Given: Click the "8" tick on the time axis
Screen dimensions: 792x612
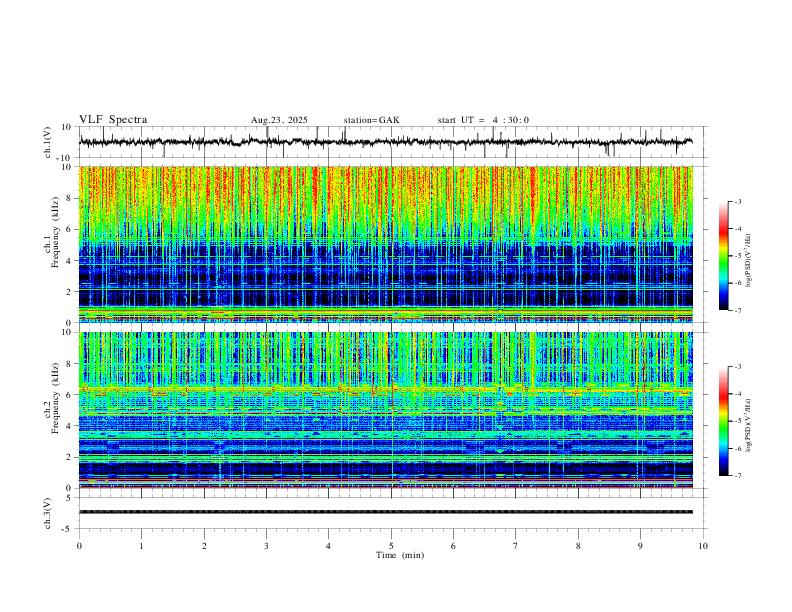Looking at the screenshot, I should 578,546.
